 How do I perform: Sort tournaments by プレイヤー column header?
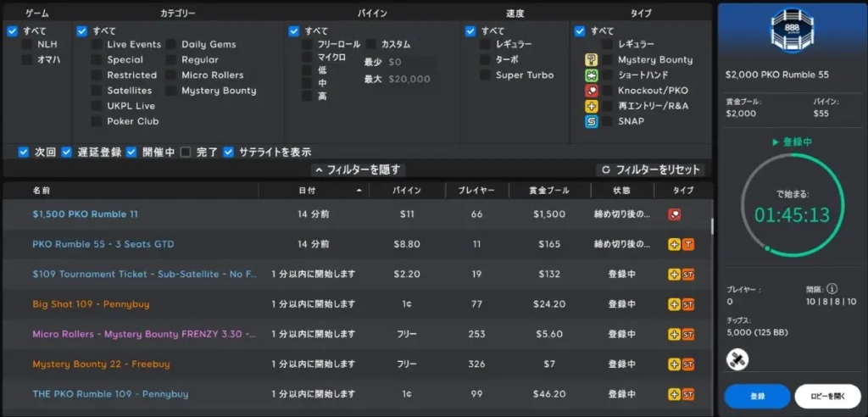click(476, 191)
